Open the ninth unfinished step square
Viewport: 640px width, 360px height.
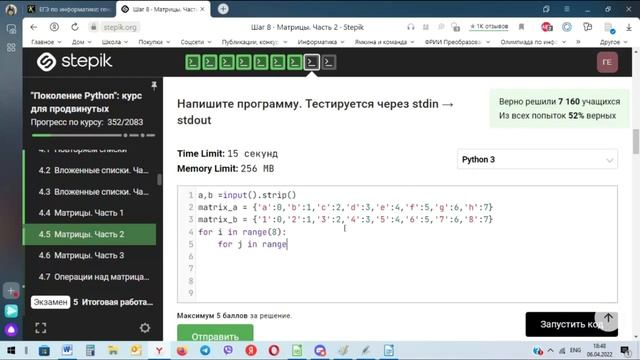(x=329, y=62)
